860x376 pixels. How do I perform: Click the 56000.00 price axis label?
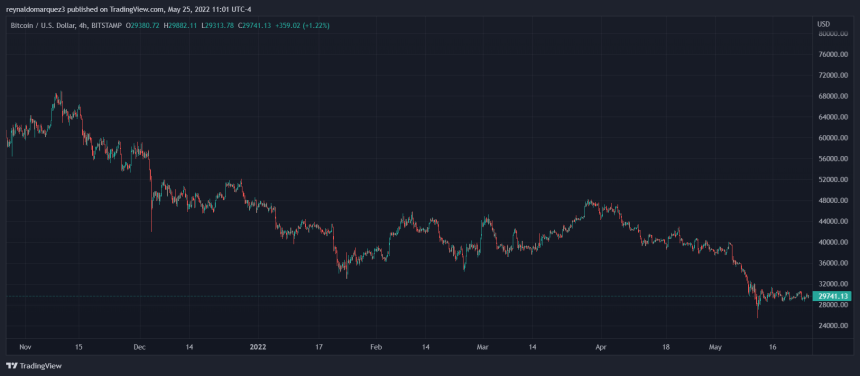pyautogui.click(x=834, y=159)
